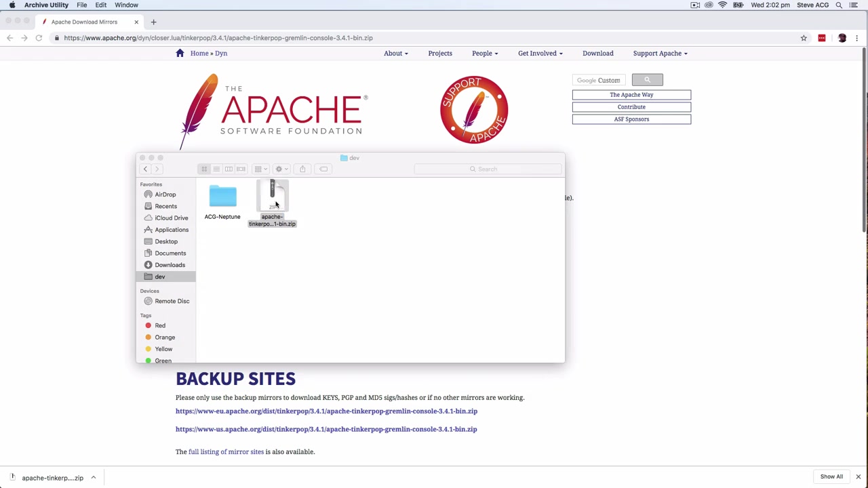
Task: Open Desktop in Finder sidebar
Action: click(x=166, y=241)
